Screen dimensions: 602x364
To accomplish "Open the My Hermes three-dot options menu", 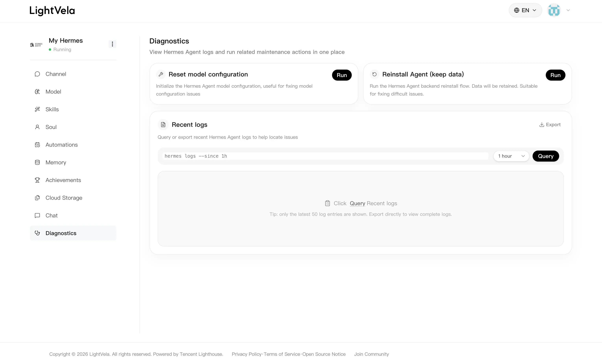I will coord(112,44).
